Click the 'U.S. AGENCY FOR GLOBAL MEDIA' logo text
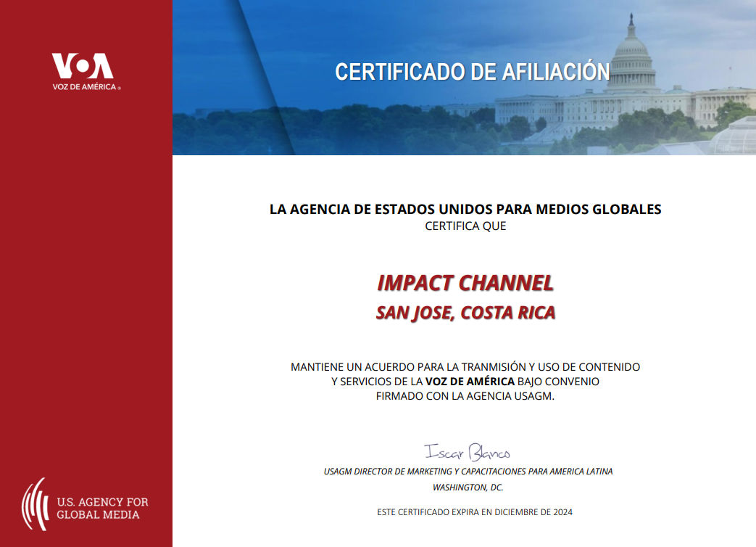This screenshot has width=756, height=547. [x=101, y=508]
